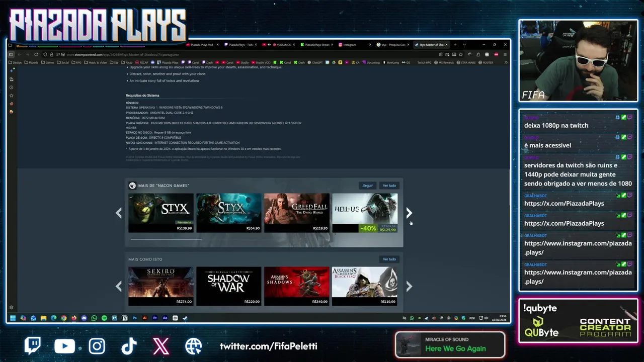Screen dimensions: 644x362
Task: Switch to the styx Pesquisa Google tab
Action: [393, 45]
